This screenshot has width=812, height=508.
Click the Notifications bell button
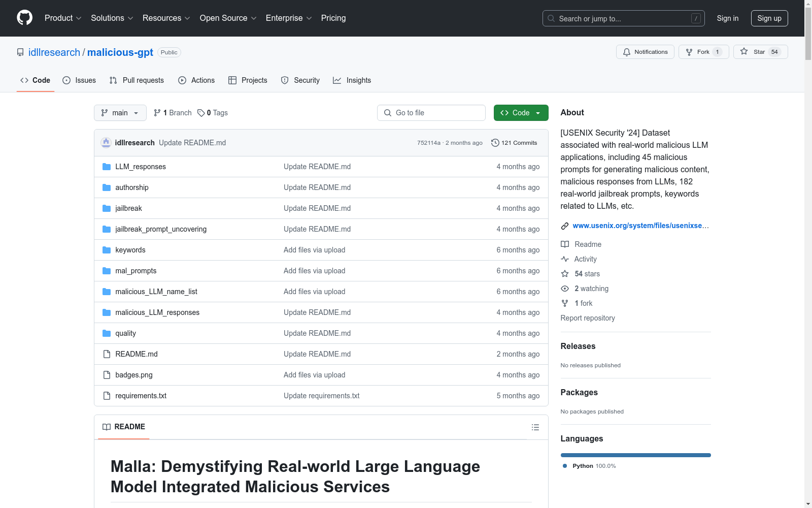click(645, 52)
